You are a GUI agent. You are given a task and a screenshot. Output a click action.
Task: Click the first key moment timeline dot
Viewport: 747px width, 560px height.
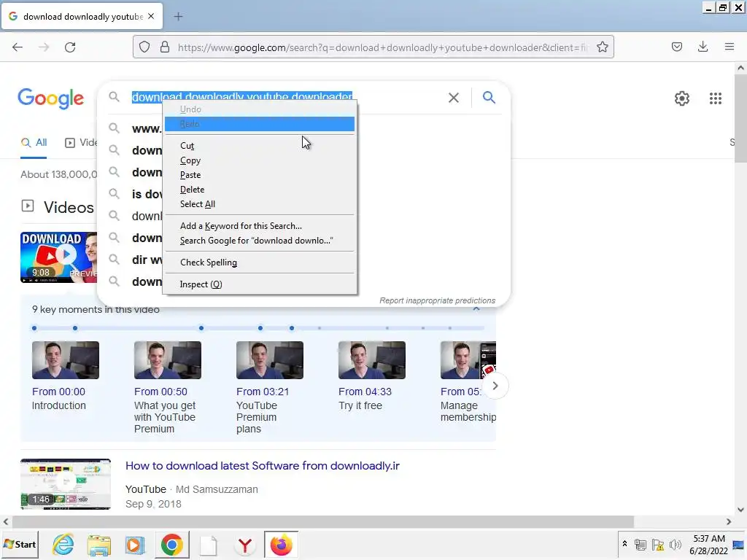(34, 328)
